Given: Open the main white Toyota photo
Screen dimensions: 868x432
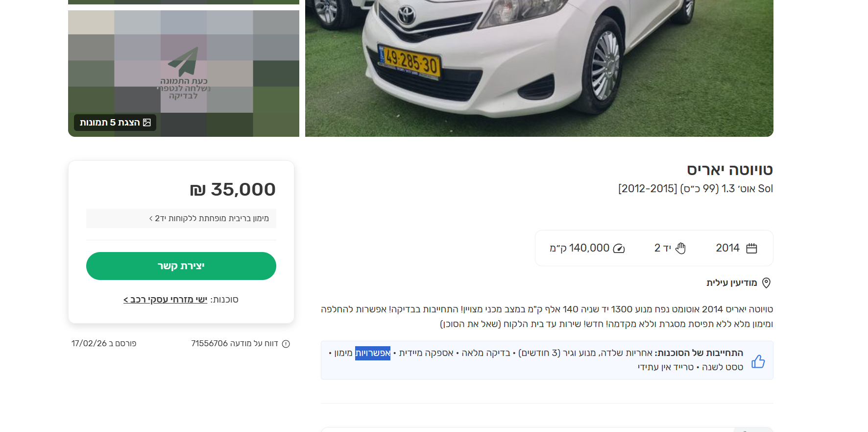Looking at the screenshot, I should 539,69.
